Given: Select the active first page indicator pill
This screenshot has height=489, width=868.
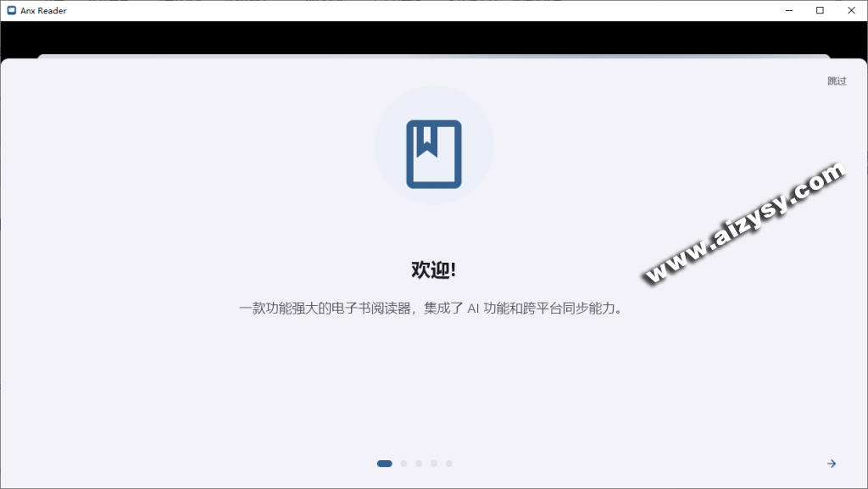Looking at the screenshot, I should click(384, 464).
